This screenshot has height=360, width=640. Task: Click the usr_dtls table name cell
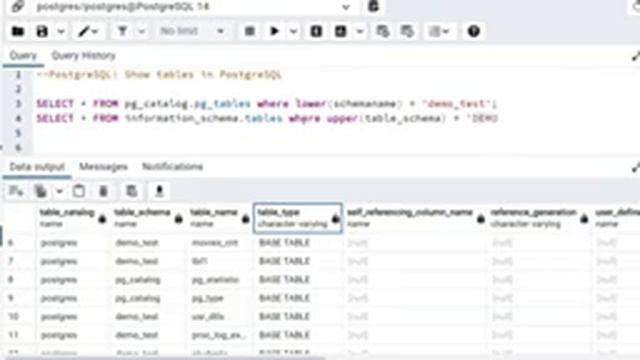tap(220, 317)
